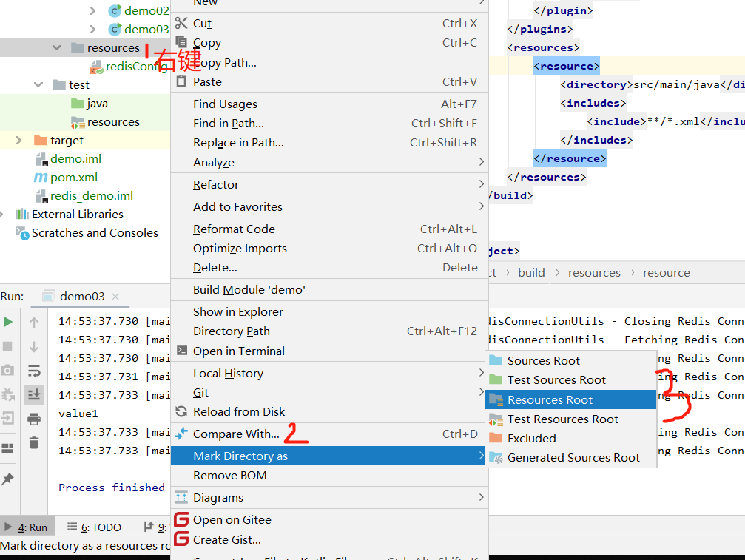Expand the target folder arrow
745x560 pixels.
point(18,140)
